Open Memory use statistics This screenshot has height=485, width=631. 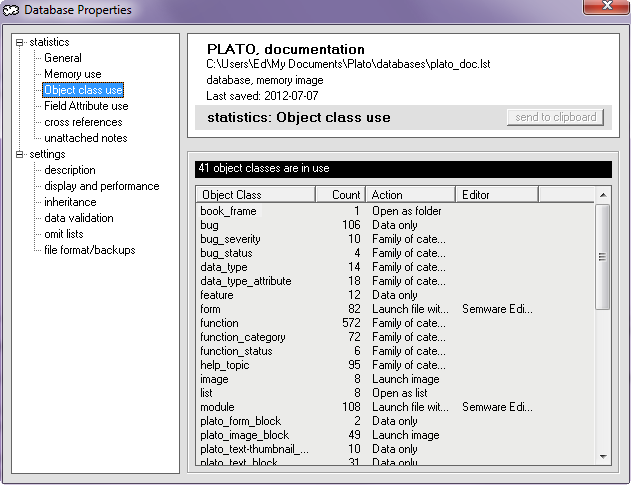(x=72, y=74)
